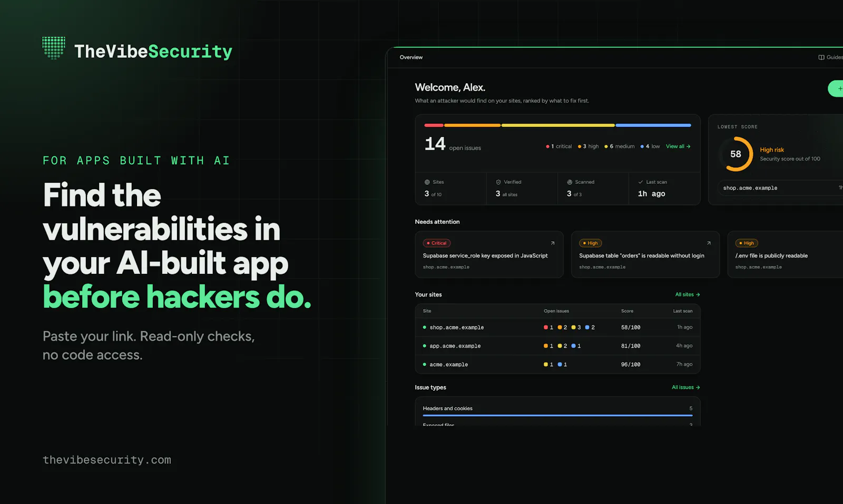Sort by Open issues column header
This screenshot has height=504, width=843.
556,311
